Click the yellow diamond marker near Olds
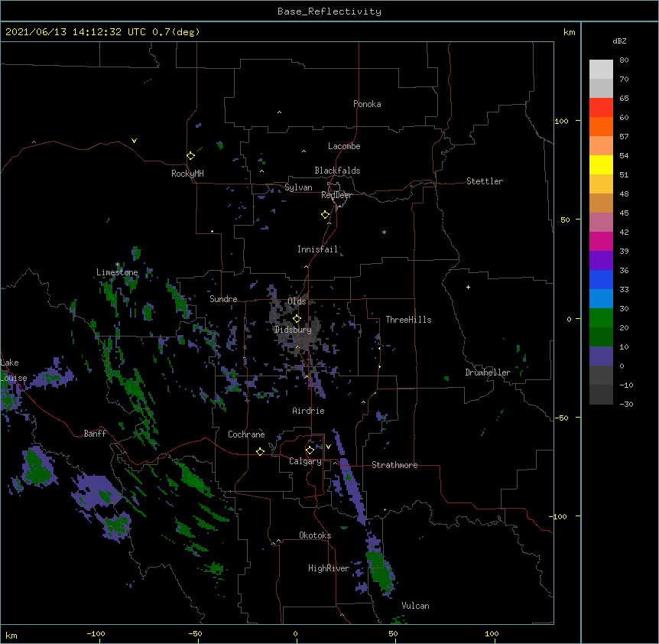This screenshot has width=659, height=644. click(x=297, y=318)
